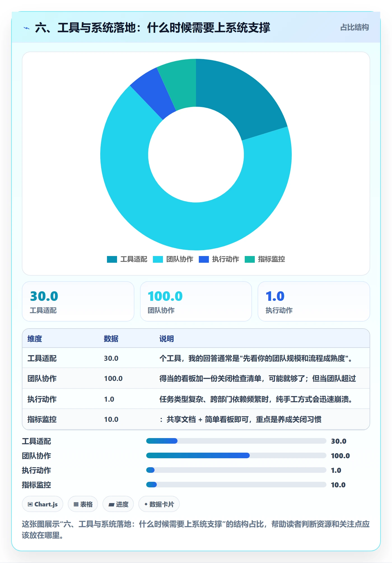Click the 占比结构 tag in the header
This screenshot has width=392, height=563.
pos(354,27)
